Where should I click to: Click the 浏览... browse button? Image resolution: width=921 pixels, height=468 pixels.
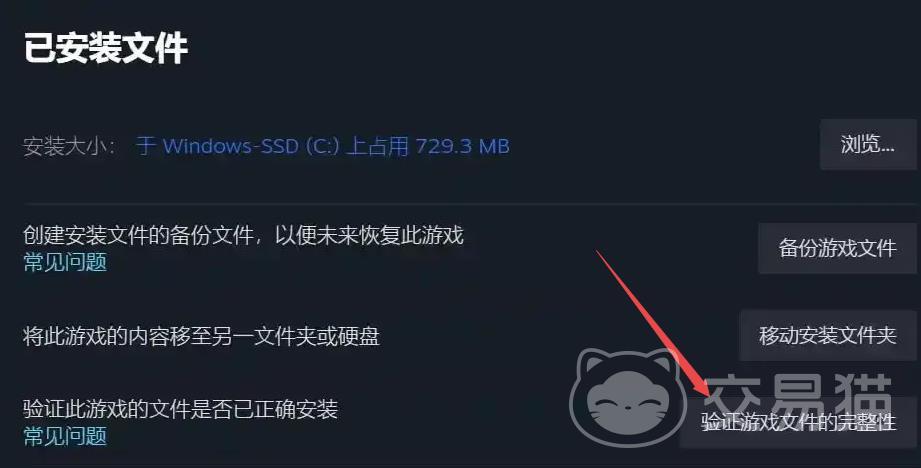click(868, 144)
